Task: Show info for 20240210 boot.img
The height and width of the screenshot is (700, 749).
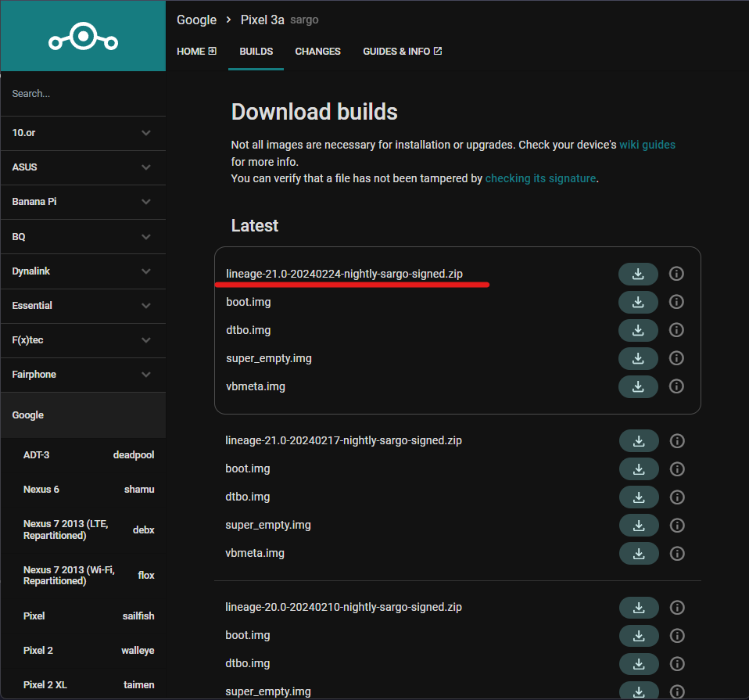Action: (x=677, y=636)
